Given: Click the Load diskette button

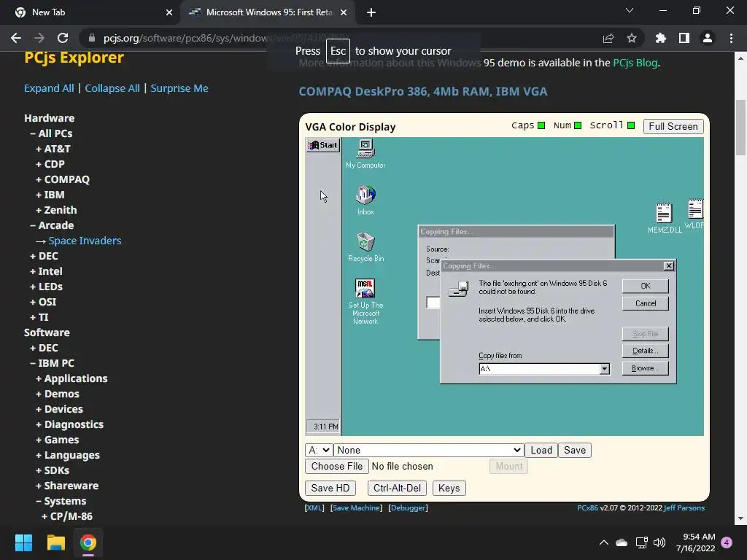Looking at the screenshot, I should click(x=541, y=450).
